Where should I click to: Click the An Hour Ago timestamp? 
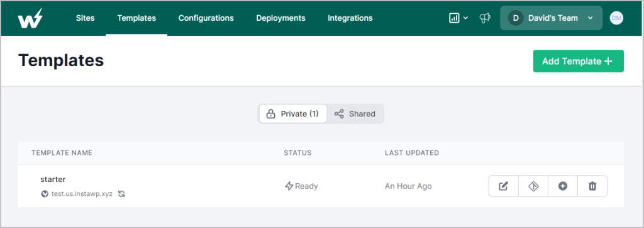pyautogui.click(x=408, y=186)
